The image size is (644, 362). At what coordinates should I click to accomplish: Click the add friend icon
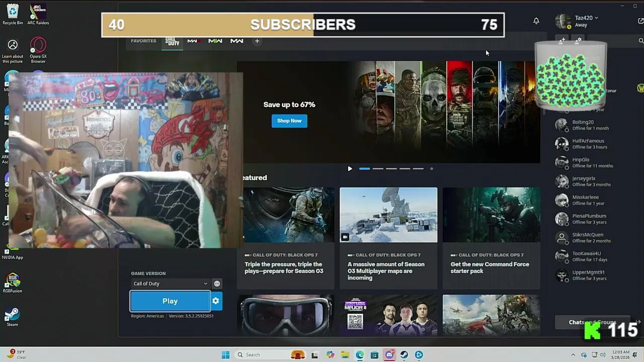tap(563, 40)
